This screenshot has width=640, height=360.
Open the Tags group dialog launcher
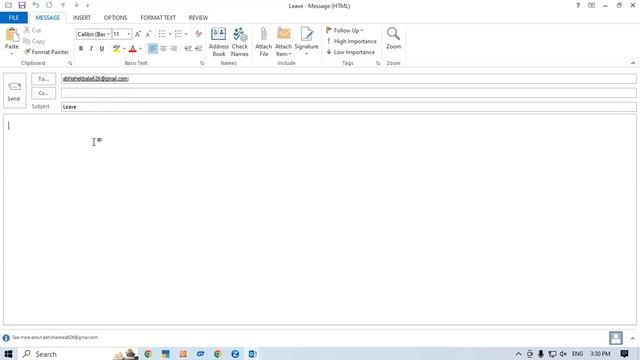378,63
